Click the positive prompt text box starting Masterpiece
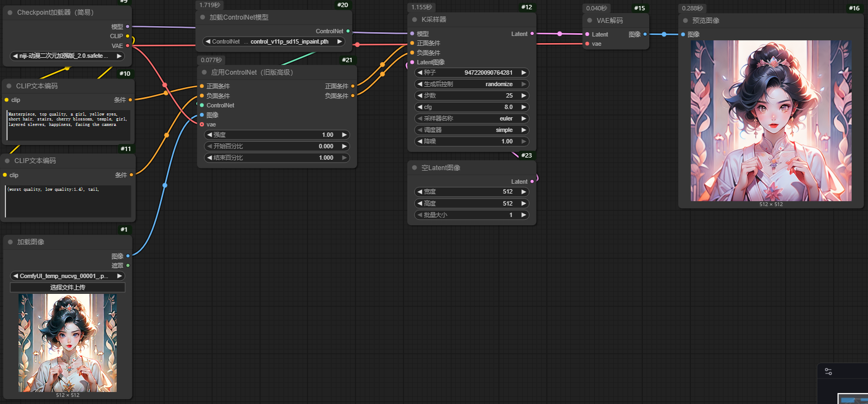Image resolution: width=868 pixels, height=404 pixels. (68, 125)
